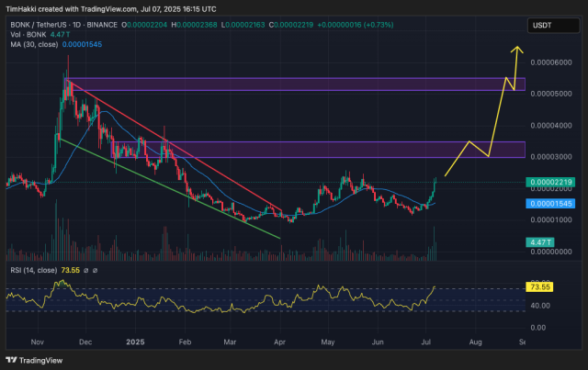Select the Vol · BONK indicator label

coord(28,35)
